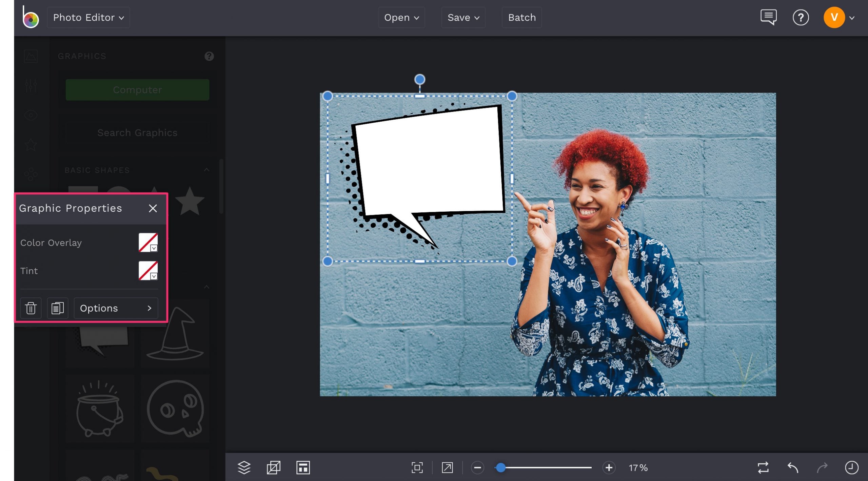Click the zoom out minus button
Viewport: 868px width, 481px height.
tap(477, 468)
